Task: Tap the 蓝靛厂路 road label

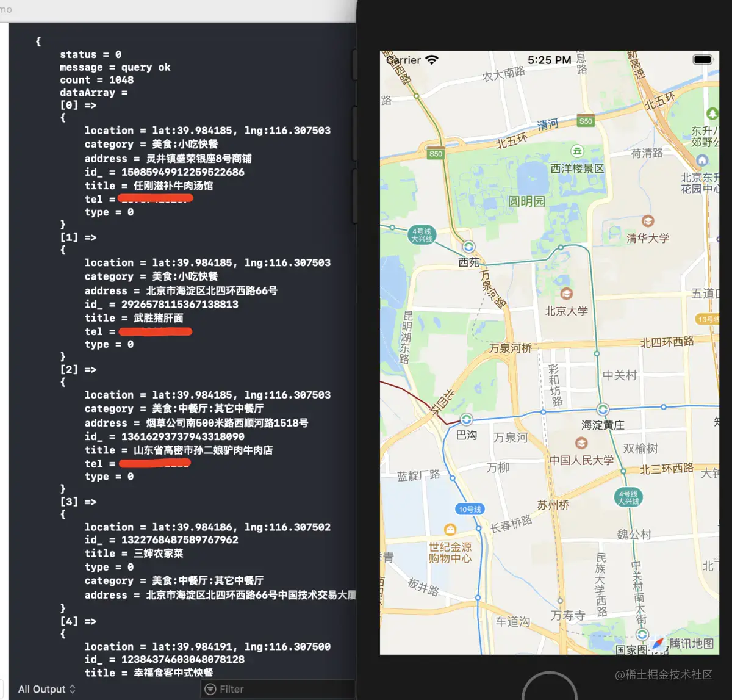Action: pyautogui.click(x=418, y=475)
